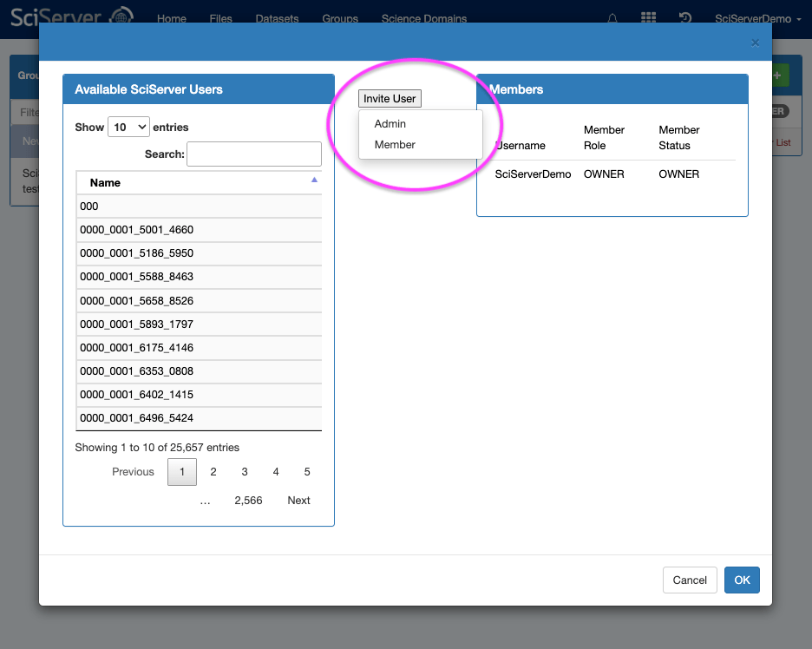Viewport: 812px width, 649px height.
Task: Select user 0000_0001_6496_5424 row
Action: pyautogui.click(x=136, y=418)
